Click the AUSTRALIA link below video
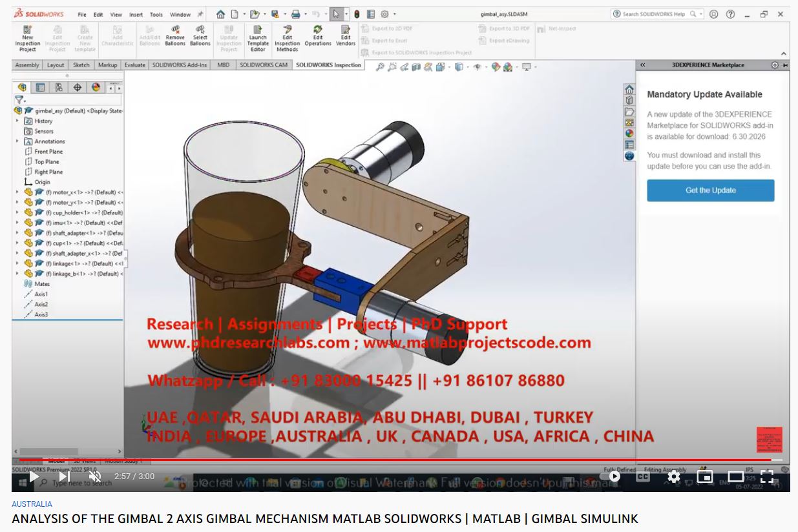Viewport: 798px width, 532px height. point(32,504)
